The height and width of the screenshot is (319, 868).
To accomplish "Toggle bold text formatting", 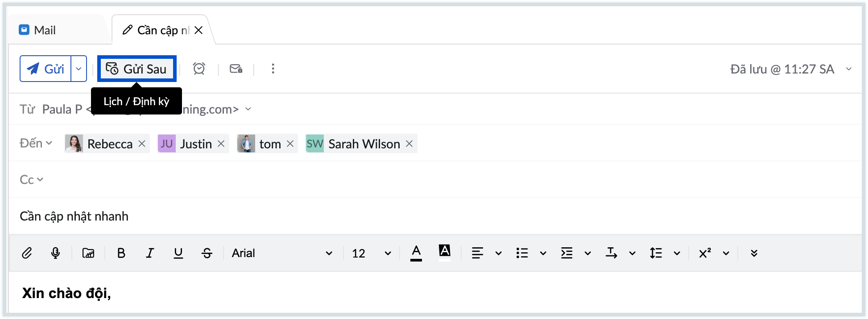I will pos(121,253).
